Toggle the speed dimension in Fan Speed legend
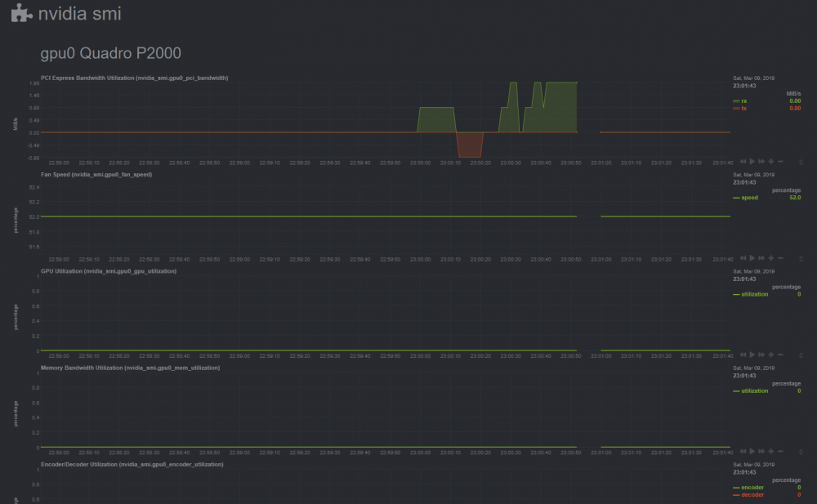Viewport: 817px width, 504px height. [x=750, y=198]
